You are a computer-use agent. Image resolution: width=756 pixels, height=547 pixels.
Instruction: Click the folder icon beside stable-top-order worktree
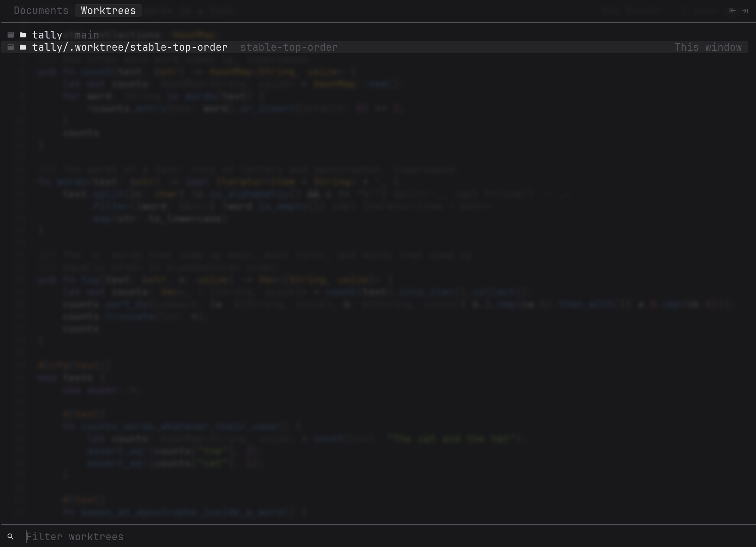coord(23,47)
